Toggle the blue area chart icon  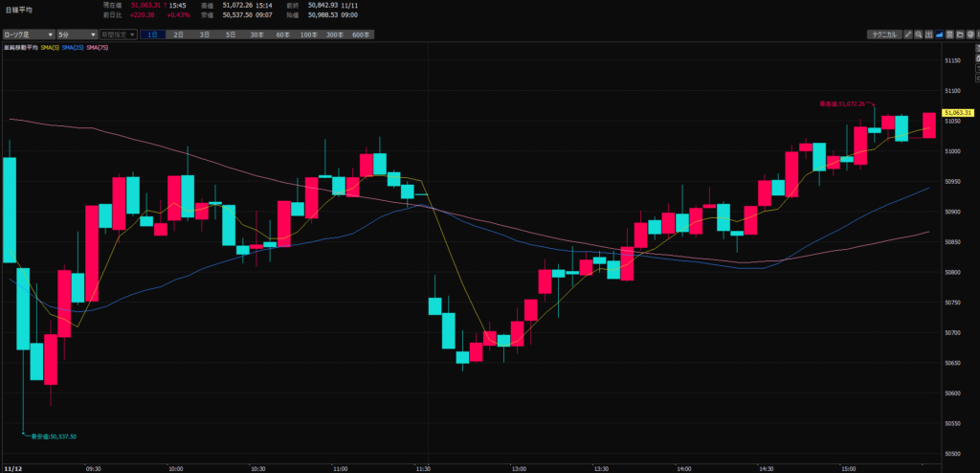[940, 34]
